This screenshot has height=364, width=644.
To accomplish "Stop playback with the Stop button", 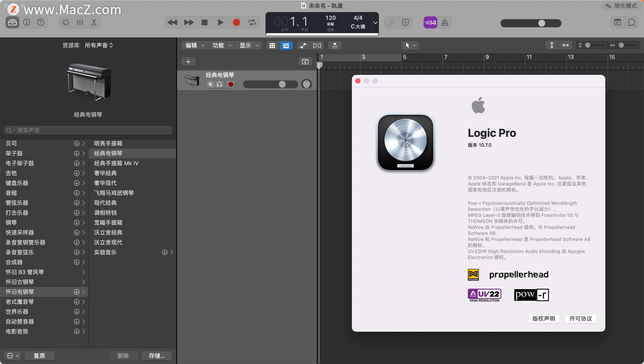I will tap(204, 22).
